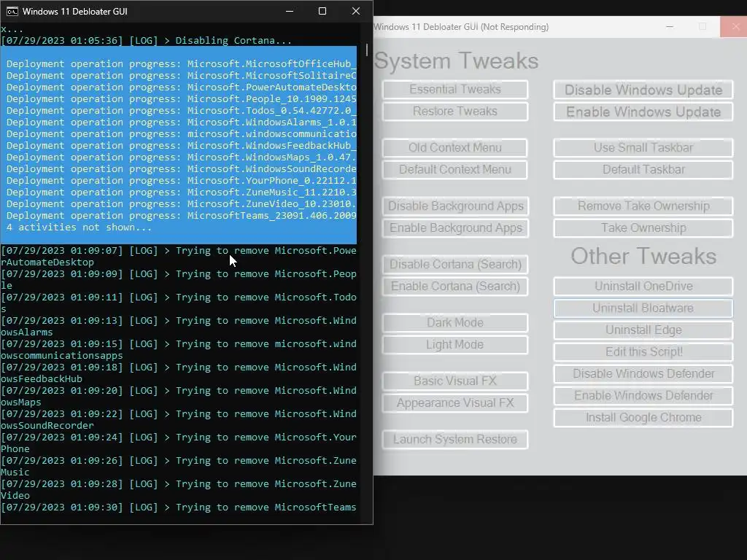Click Disable Windows Defender

(643, 374)
